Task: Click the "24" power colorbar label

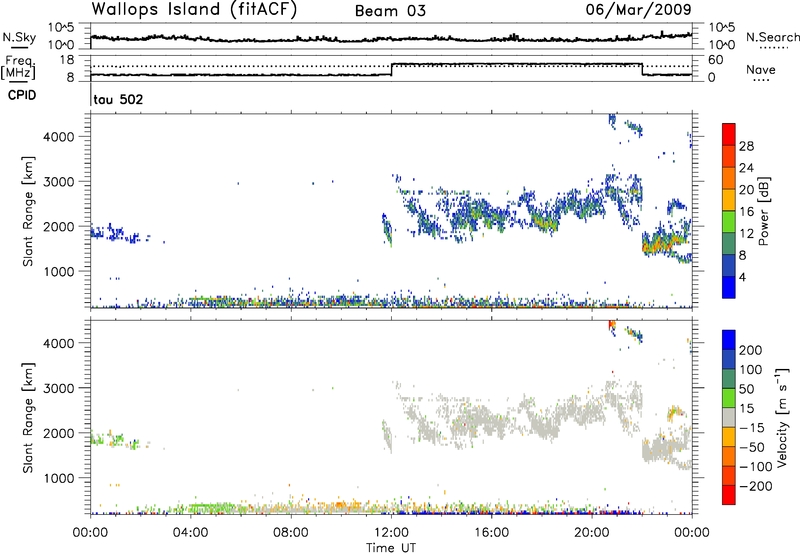Action: [x=746, y=168]
